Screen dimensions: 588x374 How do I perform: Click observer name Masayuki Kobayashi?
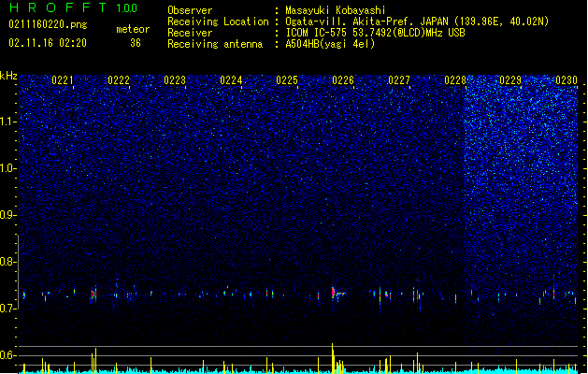[x=336, y=10]
